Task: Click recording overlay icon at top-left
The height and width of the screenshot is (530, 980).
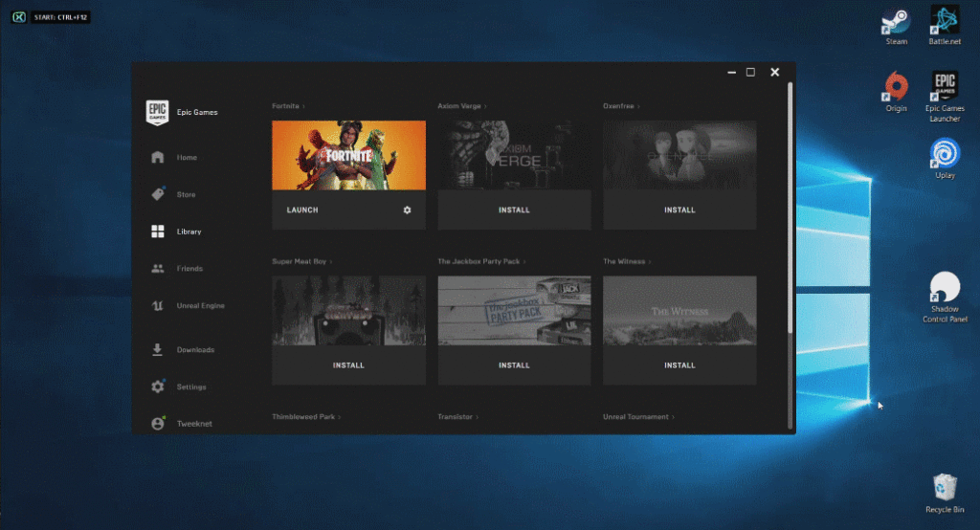Action: point(19,17)
